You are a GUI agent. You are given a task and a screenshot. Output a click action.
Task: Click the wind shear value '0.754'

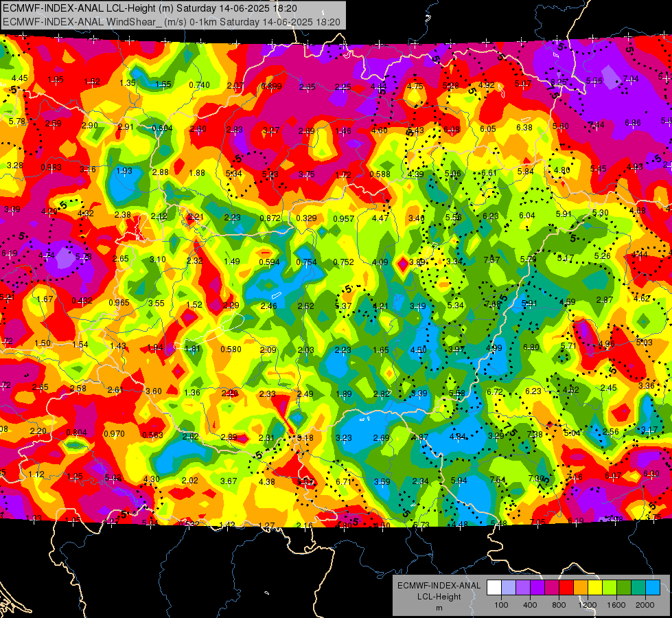[306, 262]
